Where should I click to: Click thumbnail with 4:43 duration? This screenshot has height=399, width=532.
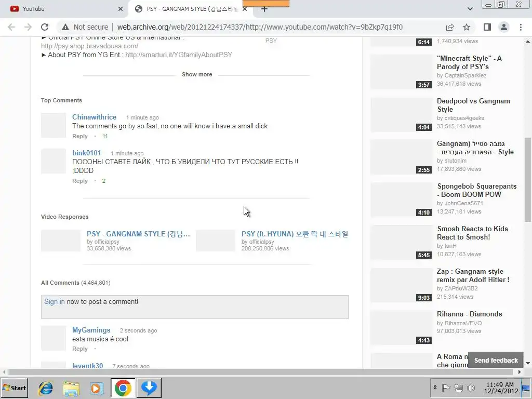pos(402,328)
